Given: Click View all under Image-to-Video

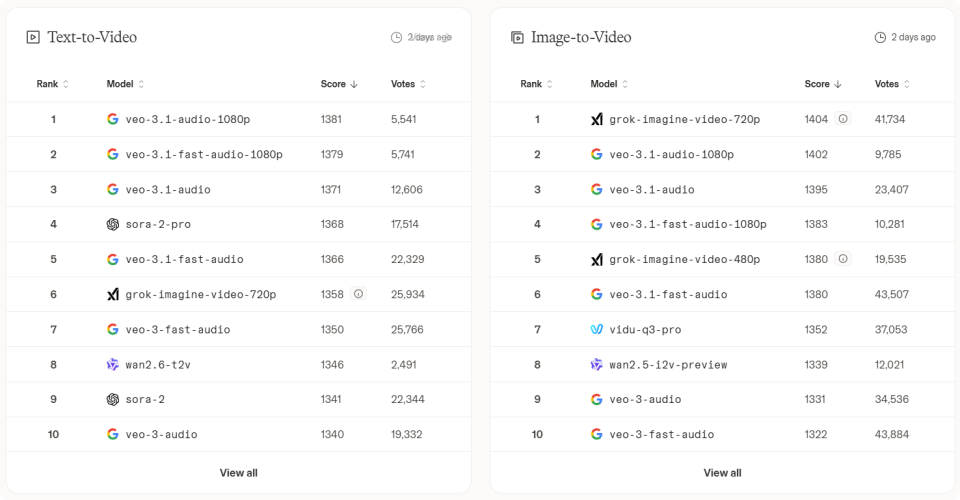Looking at the screenshot, I should 722,472.
